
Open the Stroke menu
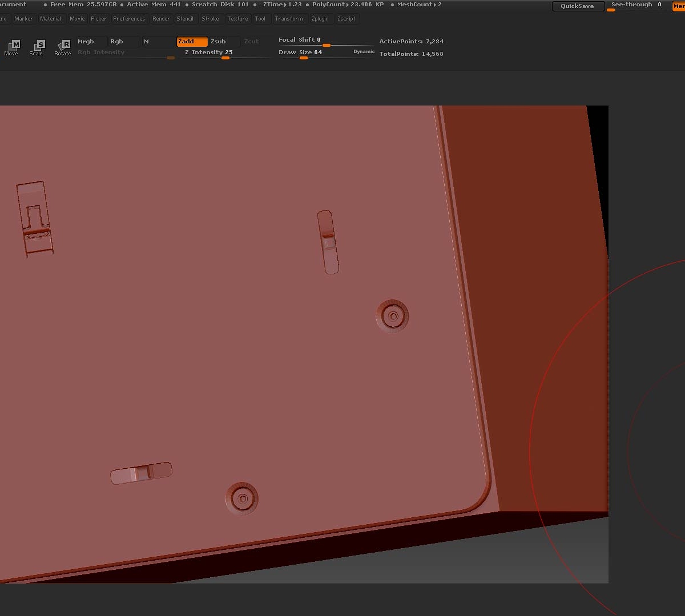click(x=210, y=19)
